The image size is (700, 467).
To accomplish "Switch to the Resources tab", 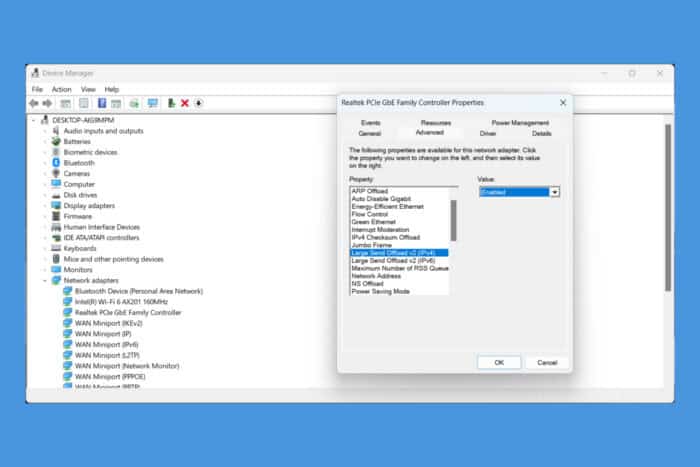I will 436,123.
